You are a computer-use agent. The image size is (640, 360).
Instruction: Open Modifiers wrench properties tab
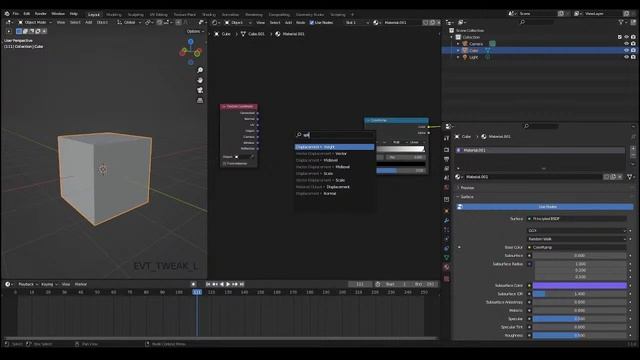447,220
